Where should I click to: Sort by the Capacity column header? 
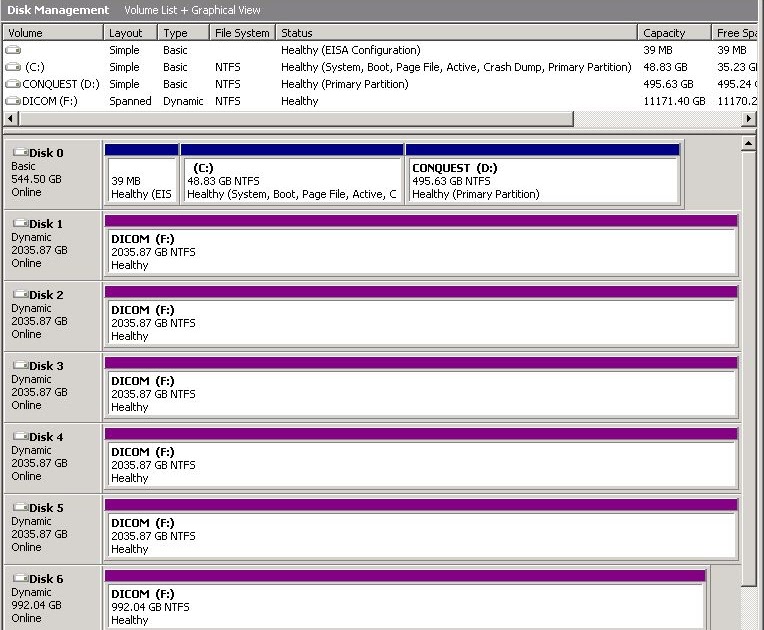click(x=674, y=33)
